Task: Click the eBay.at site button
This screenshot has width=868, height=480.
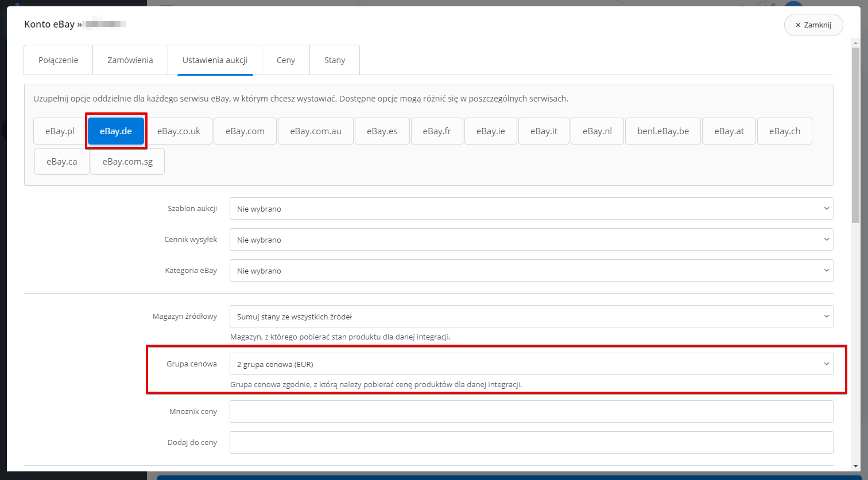Action: click(729, 131)
